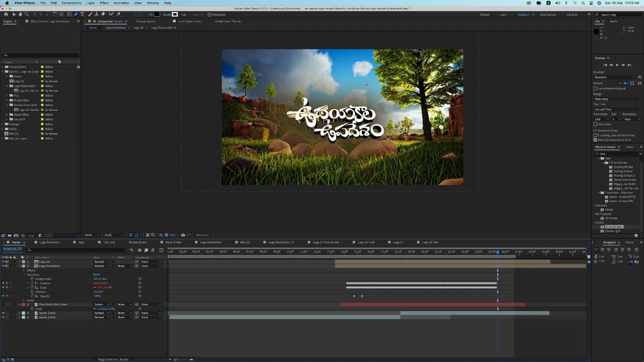644x362 pixels.
Task: Select the Home tool icon
Action: tap(6, 14)
